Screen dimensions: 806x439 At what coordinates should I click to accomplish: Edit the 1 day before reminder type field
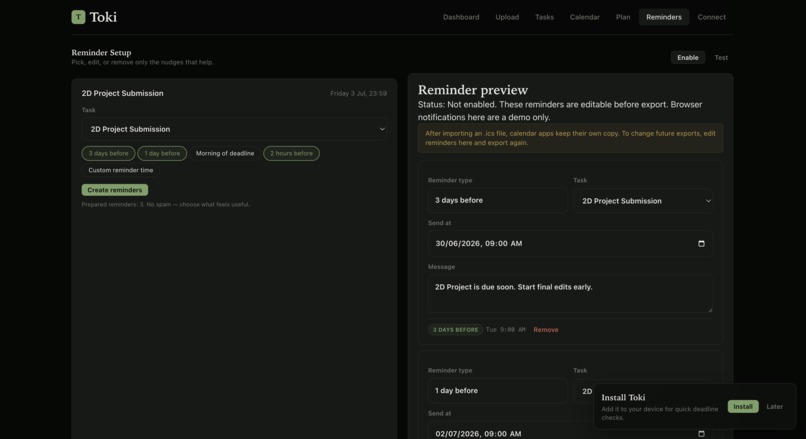[498, 391]
